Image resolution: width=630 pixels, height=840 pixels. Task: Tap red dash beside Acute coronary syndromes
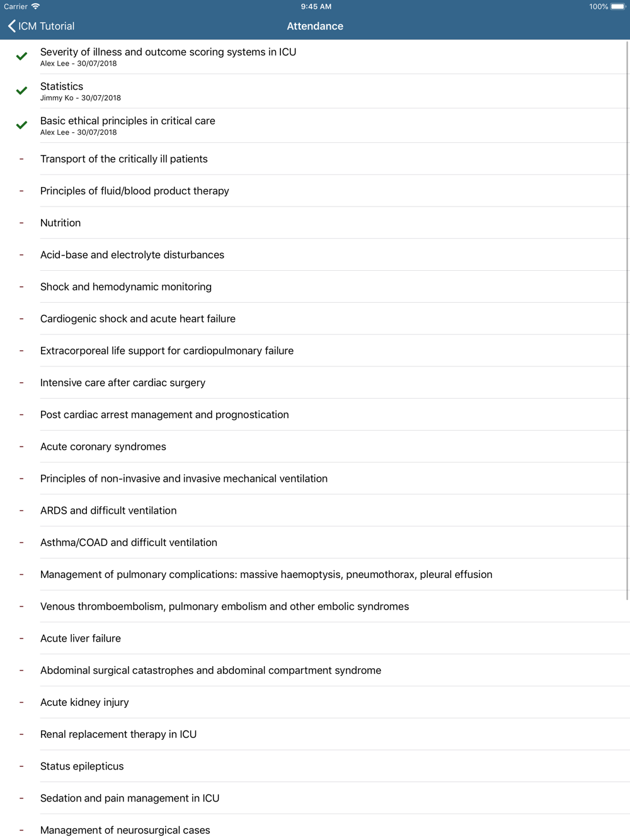point(21,446)
